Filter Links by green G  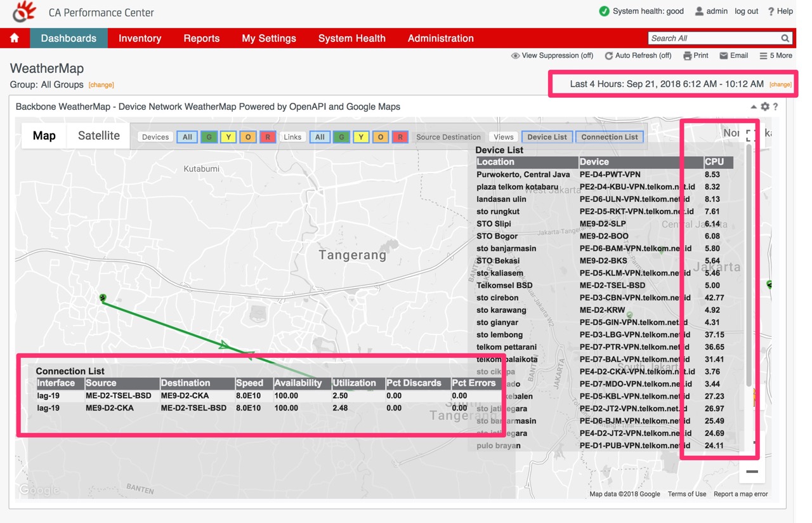[341, 137]
